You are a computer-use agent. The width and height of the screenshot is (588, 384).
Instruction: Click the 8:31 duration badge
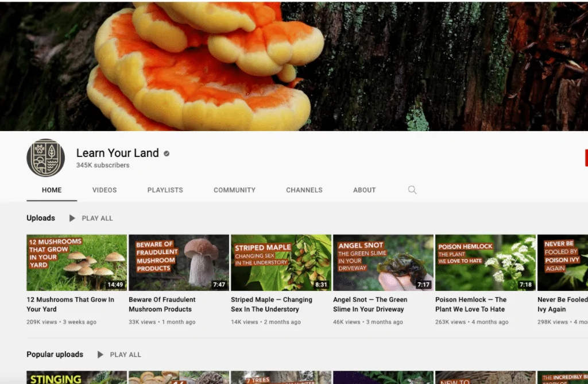click(321, 285)
